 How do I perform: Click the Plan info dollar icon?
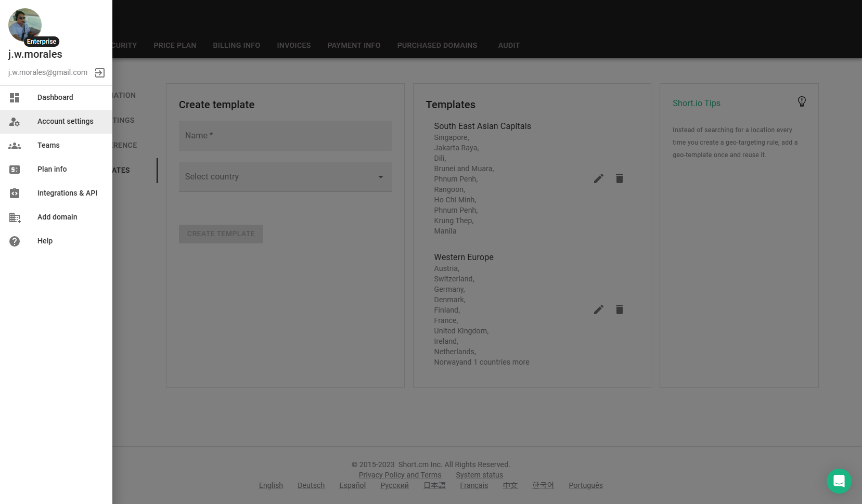point(15,169)
